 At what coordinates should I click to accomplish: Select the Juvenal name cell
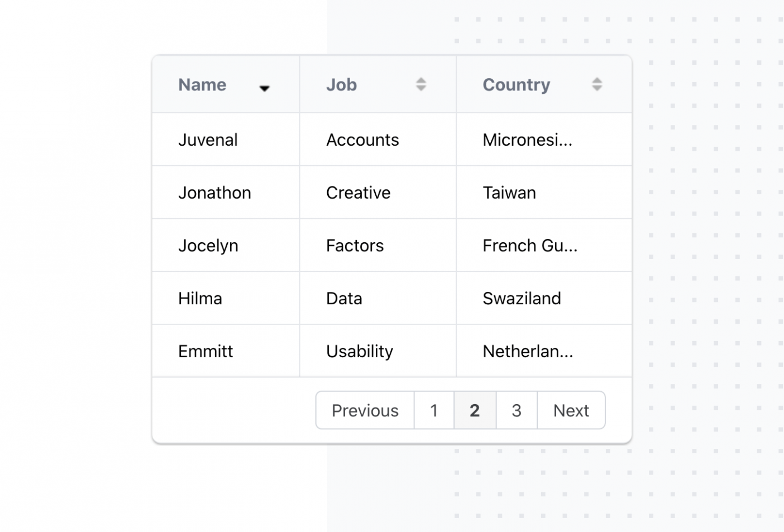[208, 140]
